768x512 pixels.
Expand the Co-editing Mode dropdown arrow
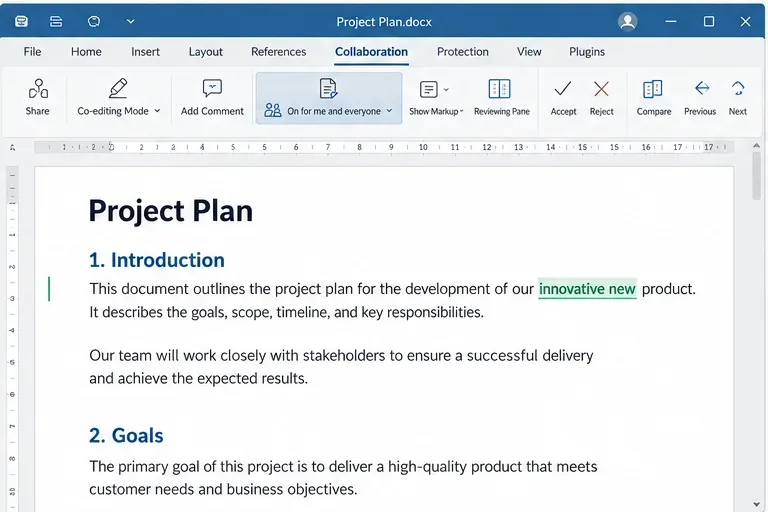[157, 111]
